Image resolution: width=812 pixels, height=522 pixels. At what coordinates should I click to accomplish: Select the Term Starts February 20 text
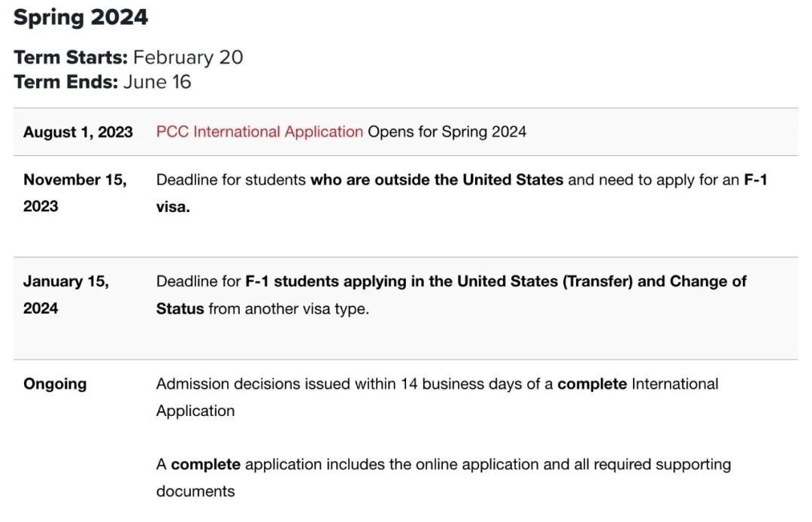coord(129,57)
